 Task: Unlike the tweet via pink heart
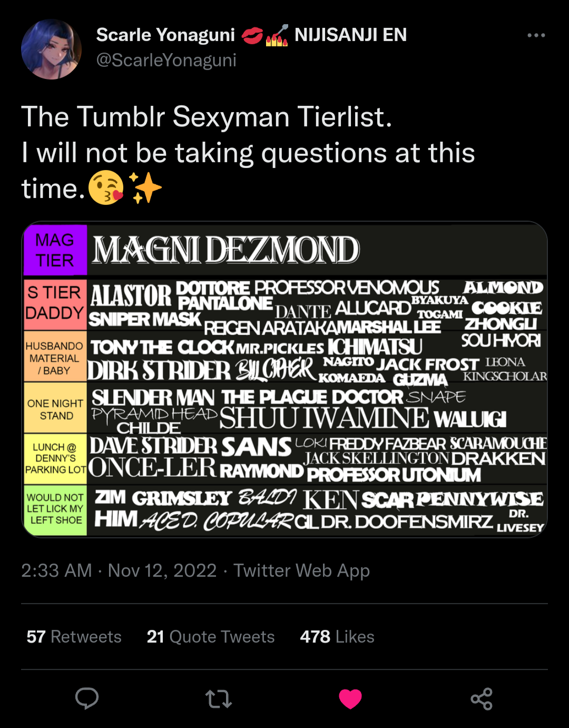tap(350, 699)
